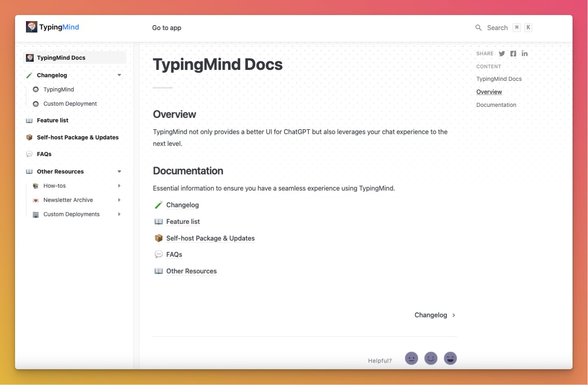Image resolution: width=588 pixels, height=385 pixels.
Task: Click the circle icon beside sidebar TypingMind
Action: click(x=36, y=89)
